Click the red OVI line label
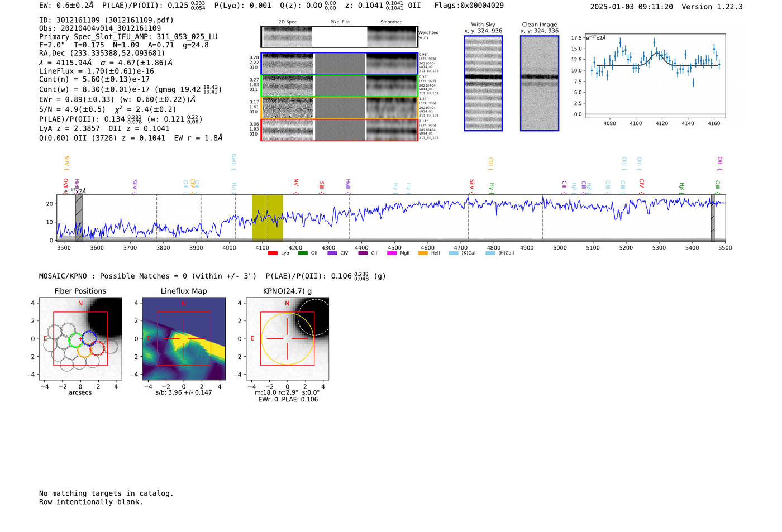The image size is (782, 532). 65,186
